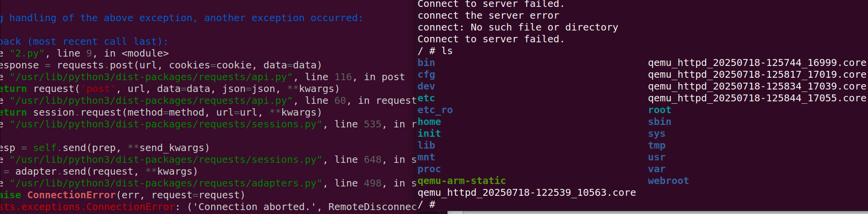Screen dimensions: 868x214
Task: Click the 'var' directory listing
Action: [x=657, y=169]
